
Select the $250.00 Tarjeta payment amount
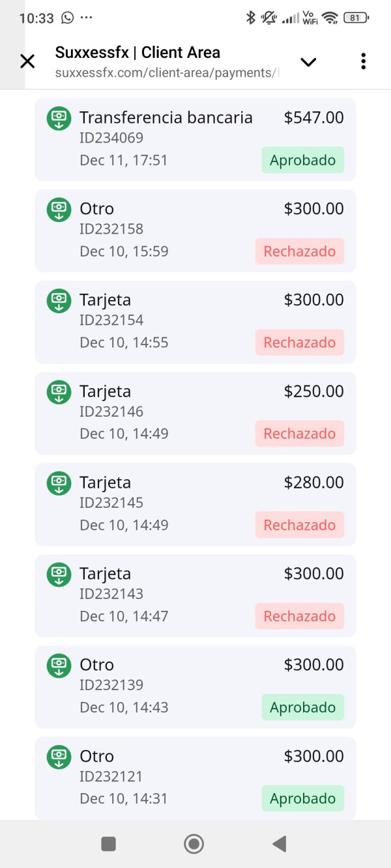(313, 391)
